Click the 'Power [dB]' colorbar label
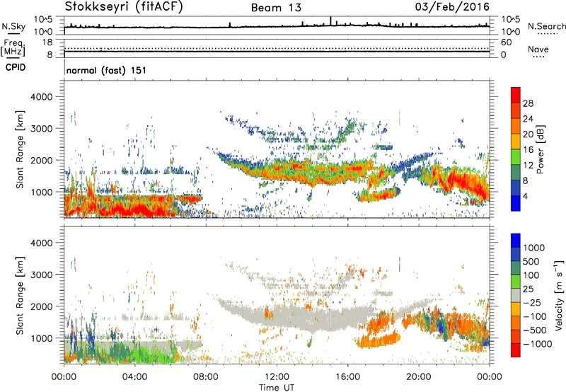Screen dimensions: 566x392 540,149
